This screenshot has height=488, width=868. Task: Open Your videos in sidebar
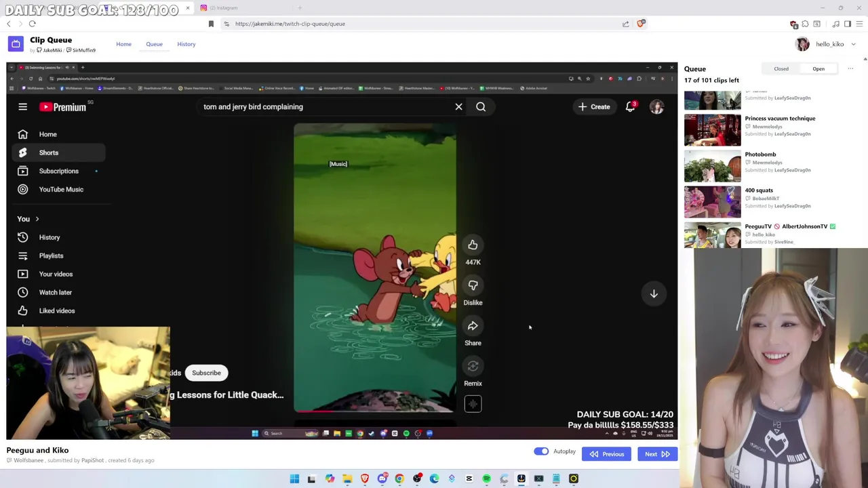pyautogui.click(x=58, y=274)
